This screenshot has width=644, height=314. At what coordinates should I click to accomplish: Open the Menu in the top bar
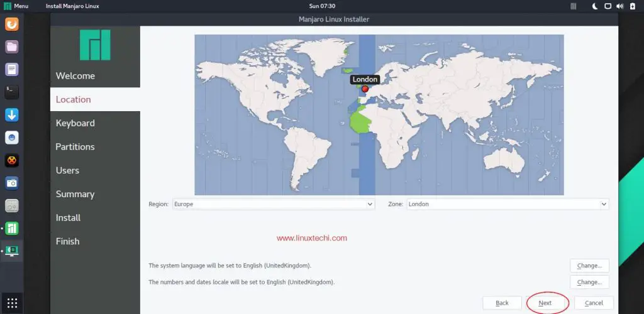pos(21,6)
